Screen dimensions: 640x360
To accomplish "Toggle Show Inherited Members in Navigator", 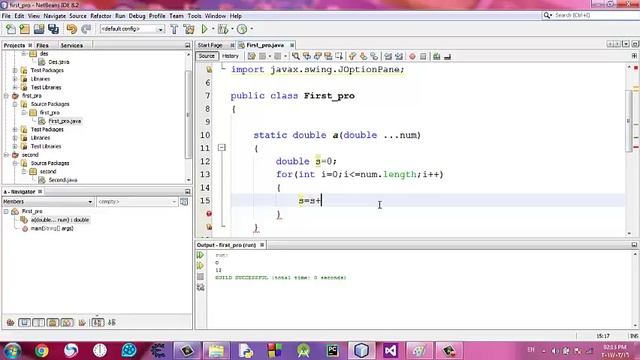I will (x=11, y=322).
